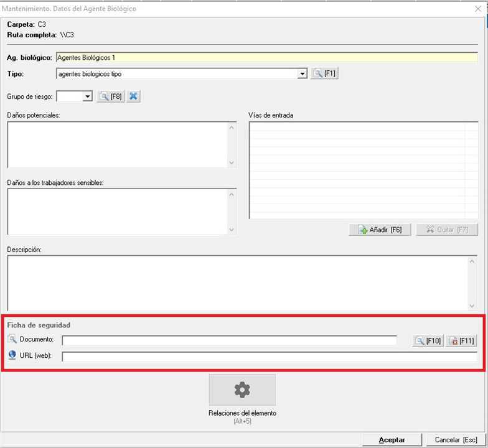Screen dimensions: 488x448
Task: Expand the Grupo de riesgo dropdown
Action: tap(87, 96)
